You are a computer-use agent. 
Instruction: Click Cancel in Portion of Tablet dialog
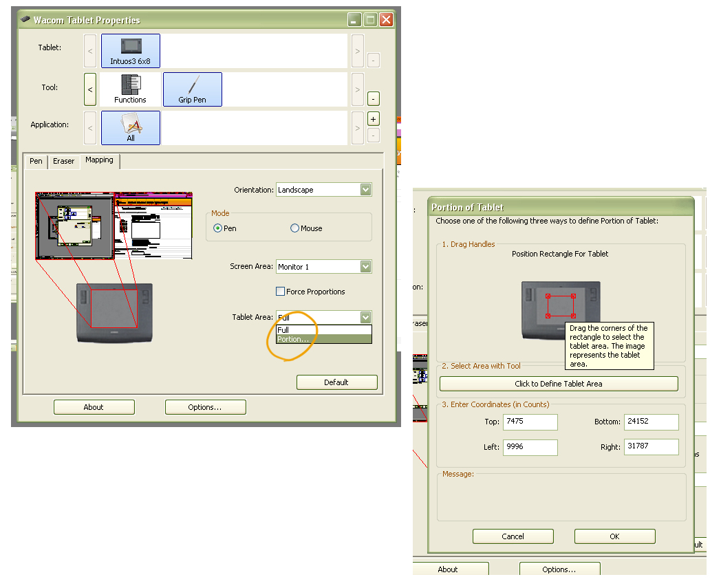pos(513,536)
